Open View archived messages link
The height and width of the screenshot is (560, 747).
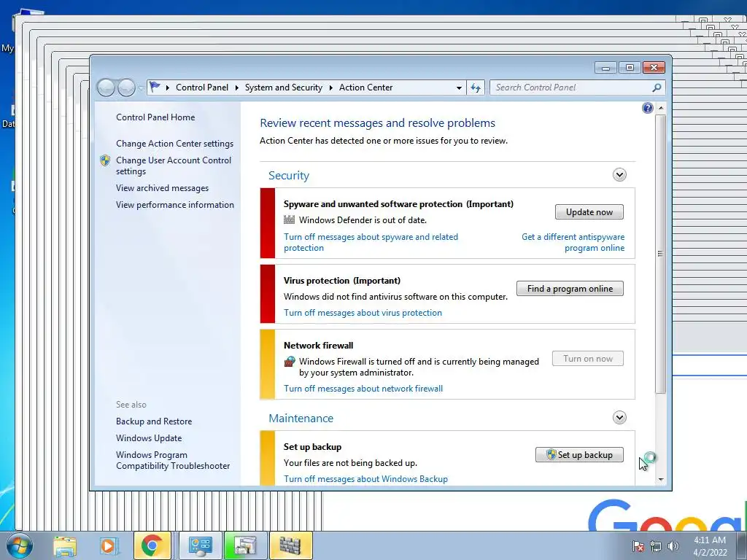point(162,188)
